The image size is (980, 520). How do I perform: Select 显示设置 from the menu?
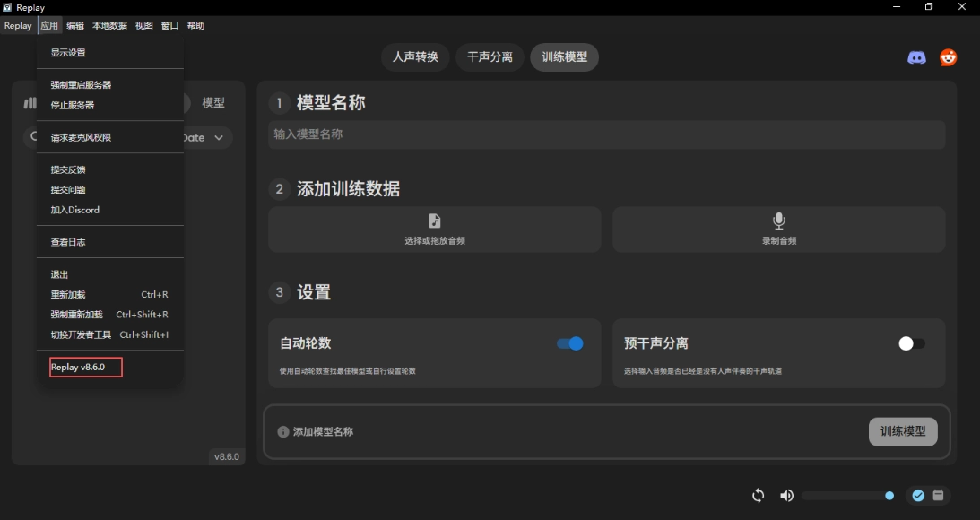68,53
